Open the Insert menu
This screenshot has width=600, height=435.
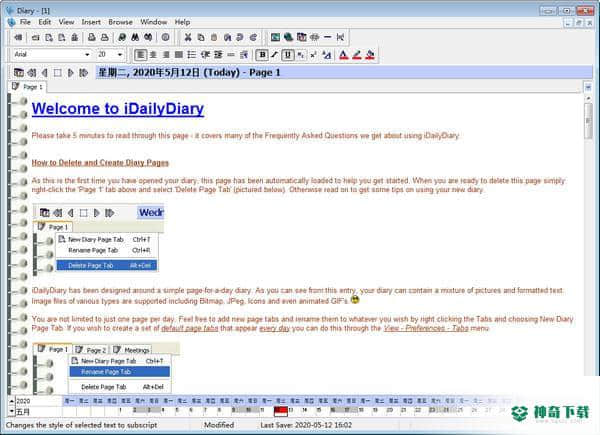pos(91,22)
